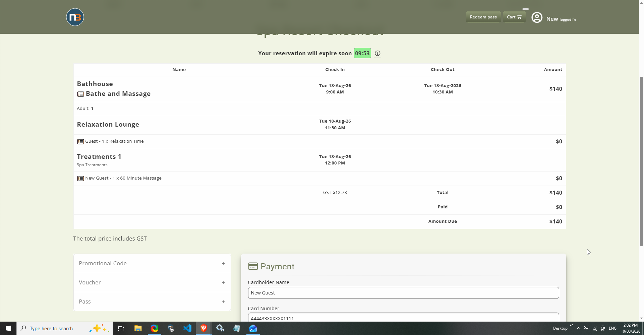The image size is (644, 335).
Task: Click the page vertical scrollbar
Action: point(641,161)
